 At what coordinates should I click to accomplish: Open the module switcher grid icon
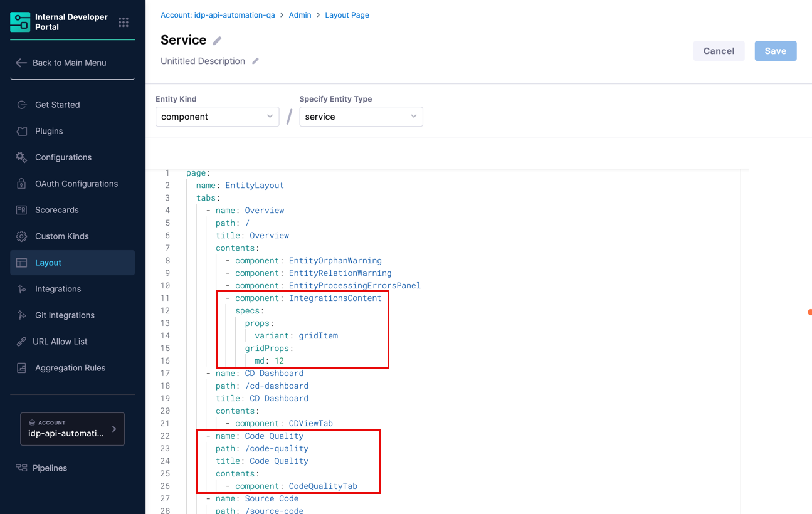click(x=124, y=23)
